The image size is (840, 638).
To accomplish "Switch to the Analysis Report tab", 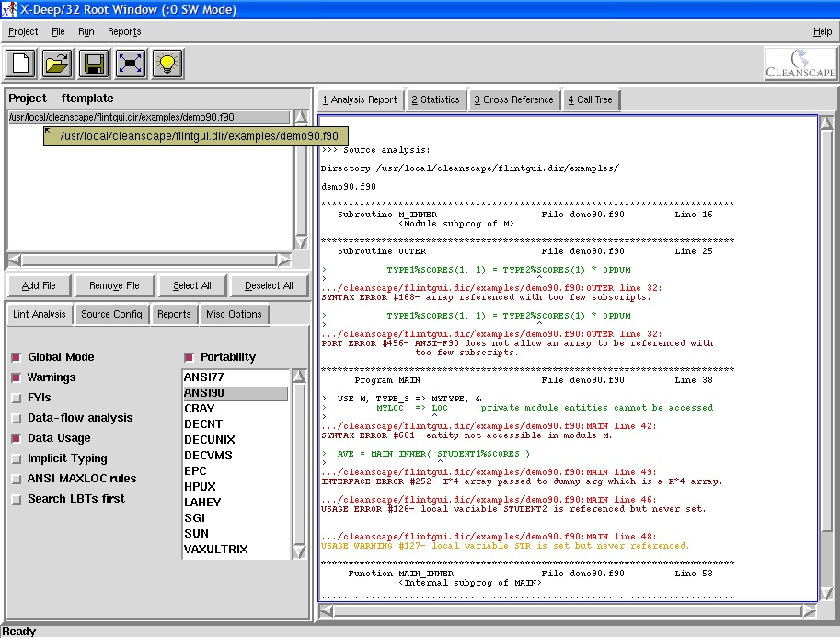I will tap(360, 99).
